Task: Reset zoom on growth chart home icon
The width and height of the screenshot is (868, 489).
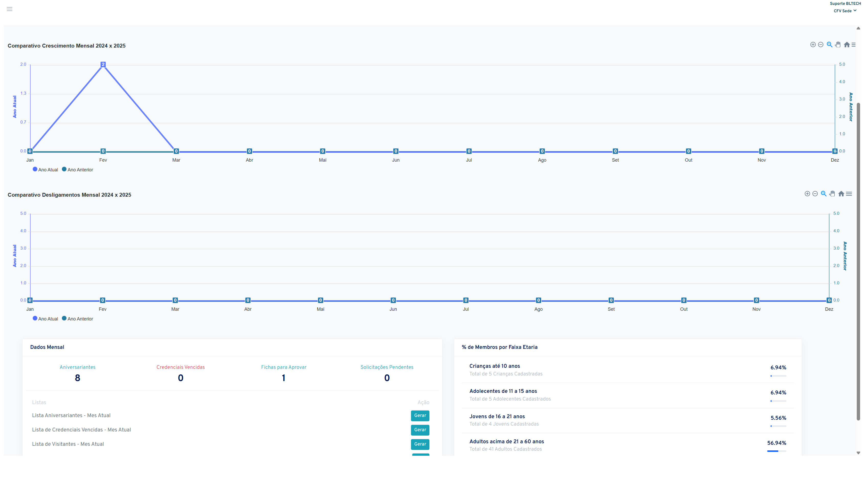Action: [x=847, y=45]
